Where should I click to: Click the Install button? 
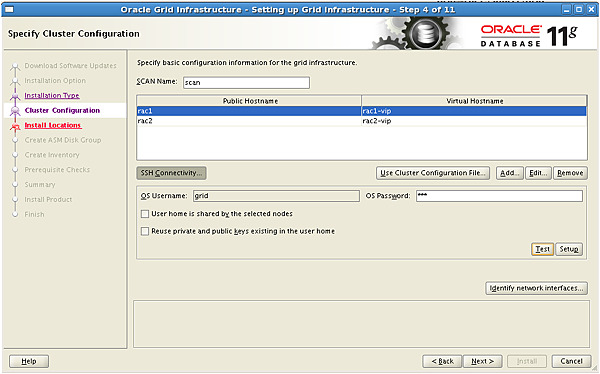tap(527, 361)
